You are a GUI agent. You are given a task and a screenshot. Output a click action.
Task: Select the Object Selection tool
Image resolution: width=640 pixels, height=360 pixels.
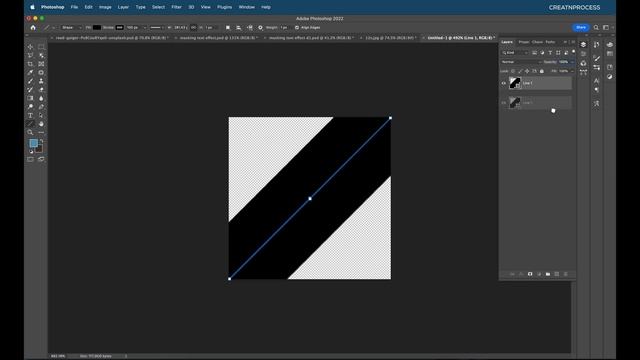pyautogui.click(x=41, y=55)
